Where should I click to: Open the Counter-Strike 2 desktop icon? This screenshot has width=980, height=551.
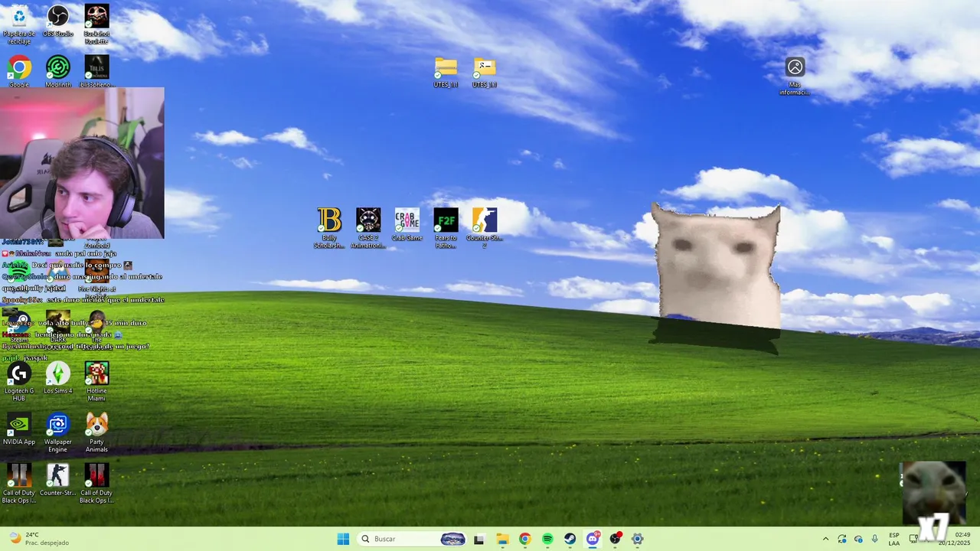(x=485, y=227)
